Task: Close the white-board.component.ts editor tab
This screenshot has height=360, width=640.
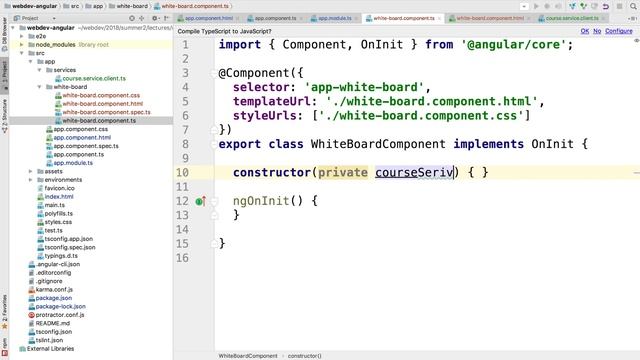Action: tap(439, 18)
